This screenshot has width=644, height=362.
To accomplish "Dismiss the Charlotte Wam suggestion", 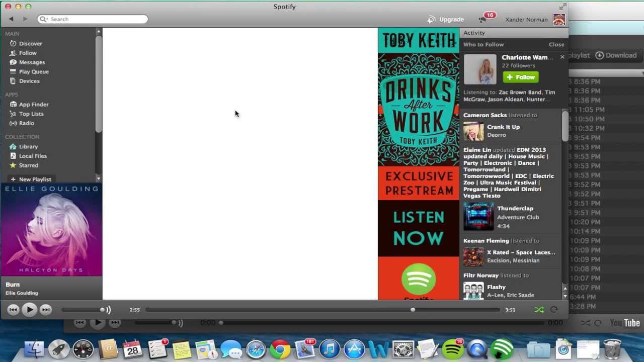I will pyautogui.click(x=562, y=57).
